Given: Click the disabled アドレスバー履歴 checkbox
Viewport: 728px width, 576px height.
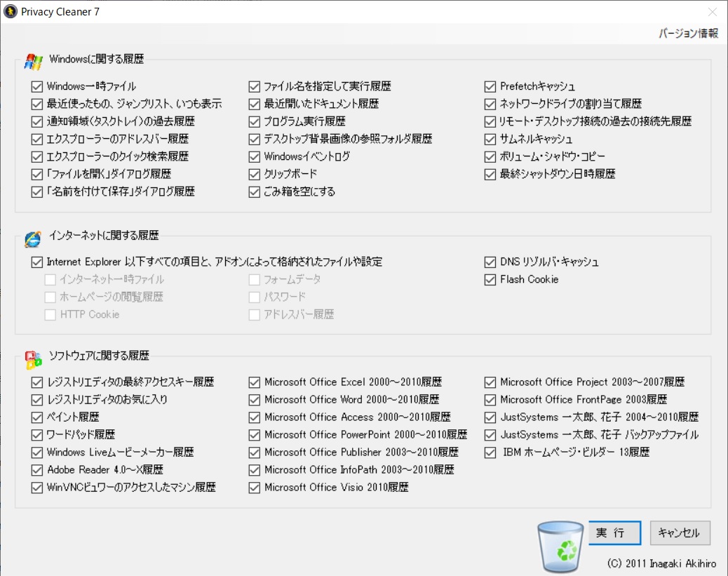Looking at the screenshot, I should [x=254, y=315].
